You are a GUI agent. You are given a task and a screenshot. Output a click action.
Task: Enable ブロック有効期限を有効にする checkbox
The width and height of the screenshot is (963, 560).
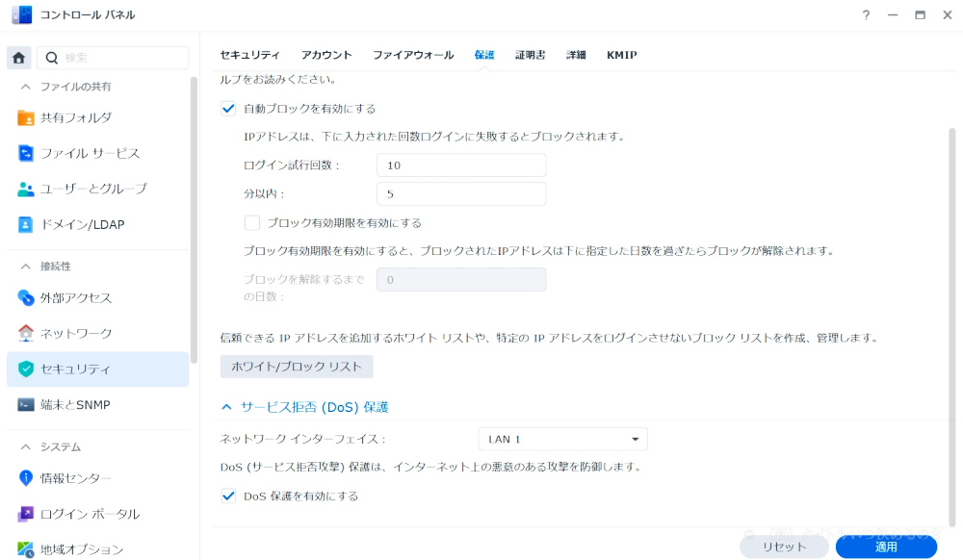pyautogui.click(x=251, y=222)
